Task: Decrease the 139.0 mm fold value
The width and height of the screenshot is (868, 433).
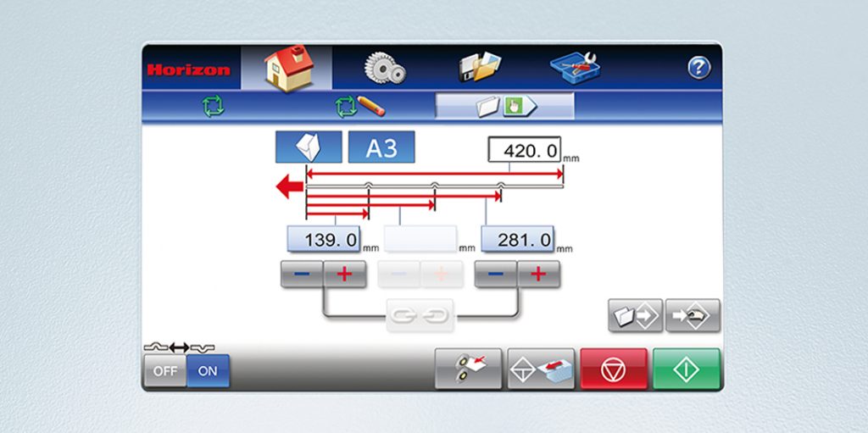Action: [x=302, y=274]
